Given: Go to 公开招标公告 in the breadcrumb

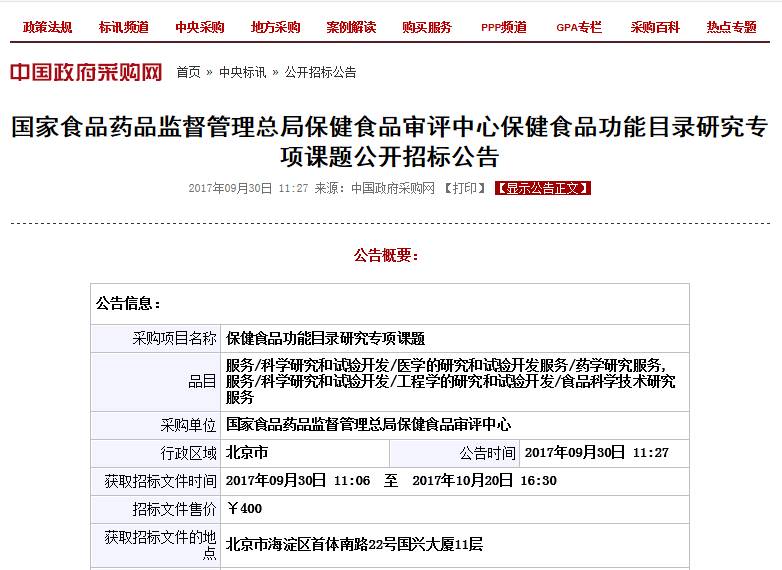Looking at the screenshot, I should click(321, 72).
